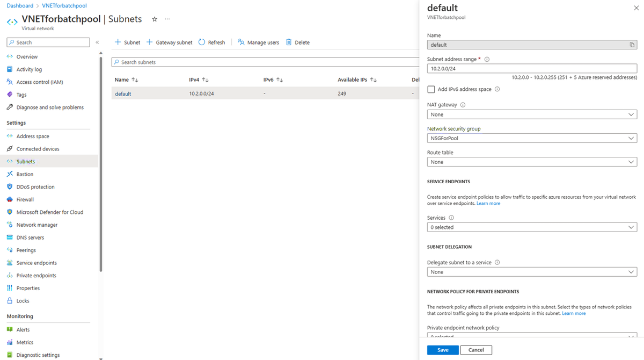The width and height of the screenshot is (644, 360).
Task: Expand the Route table dropdown
Action: point(532,162)
